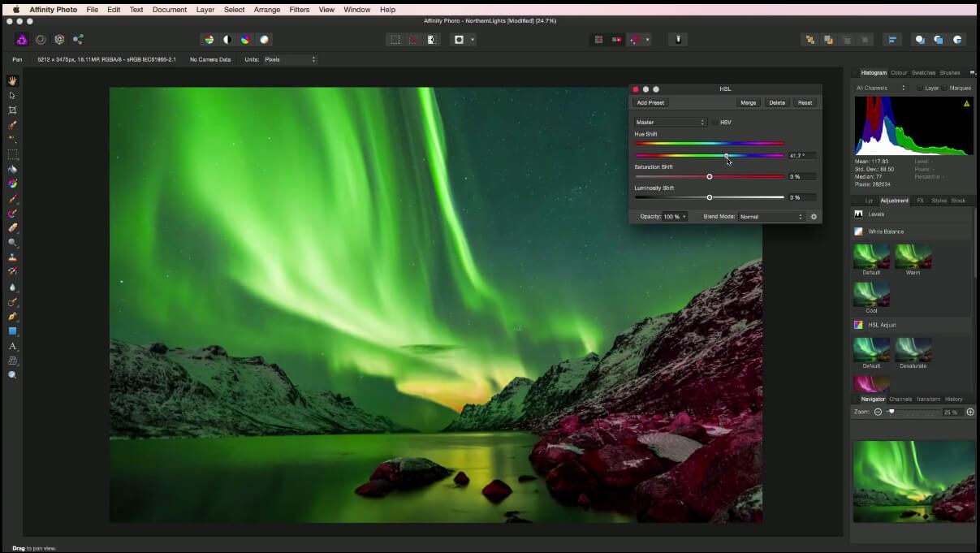Image resolution: width=980 pixels, height=553 pixels.
Task: Select the Mesh Warp tool
Action: tap(12, 361)
